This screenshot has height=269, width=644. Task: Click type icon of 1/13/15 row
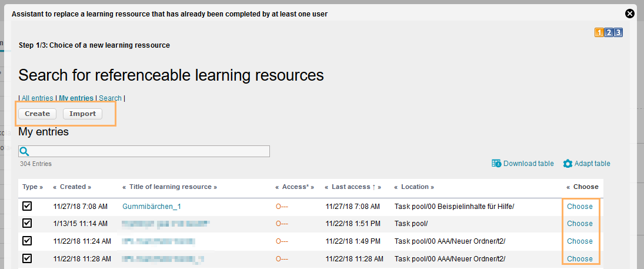[27, 223]
